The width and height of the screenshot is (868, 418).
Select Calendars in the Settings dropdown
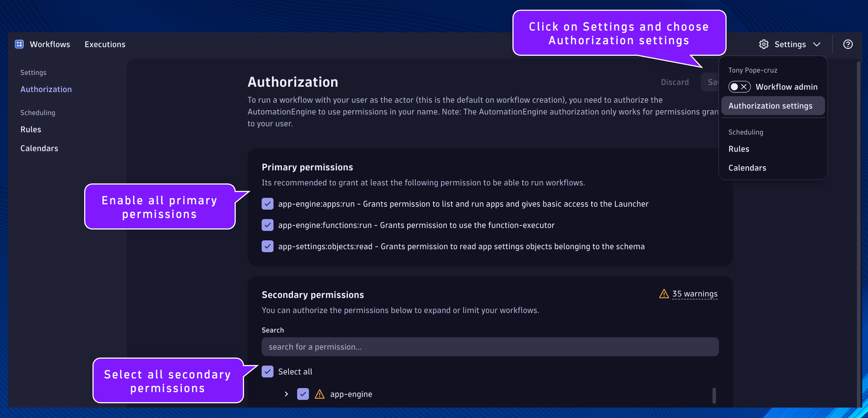747,168
